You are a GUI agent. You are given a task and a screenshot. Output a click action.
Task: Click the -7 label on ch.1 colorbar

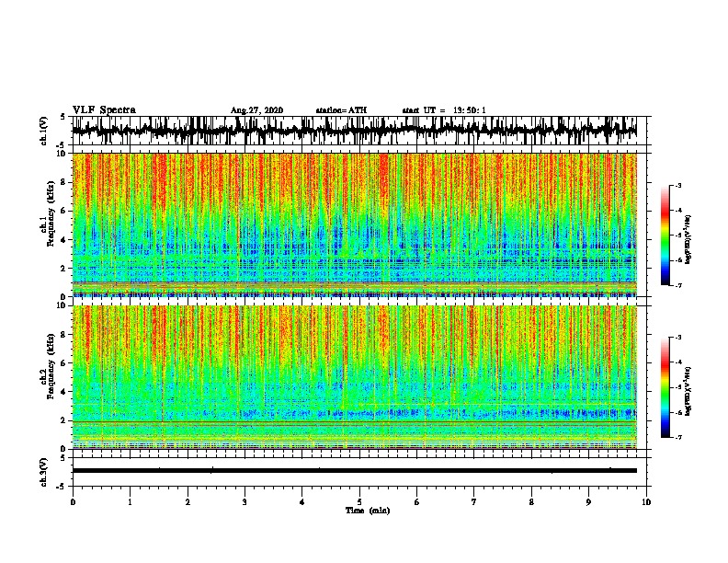pyautogui.click(x=678, y=285)
